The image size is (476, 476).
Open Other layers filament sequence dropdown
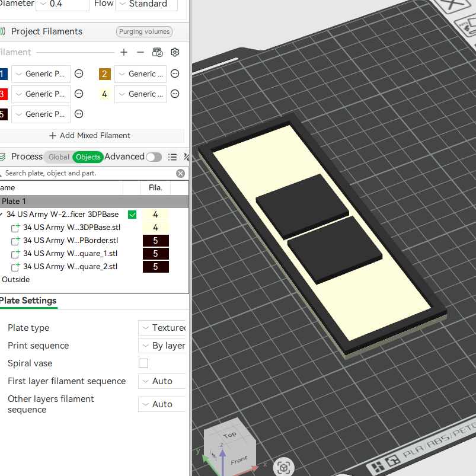pos(162,404)
